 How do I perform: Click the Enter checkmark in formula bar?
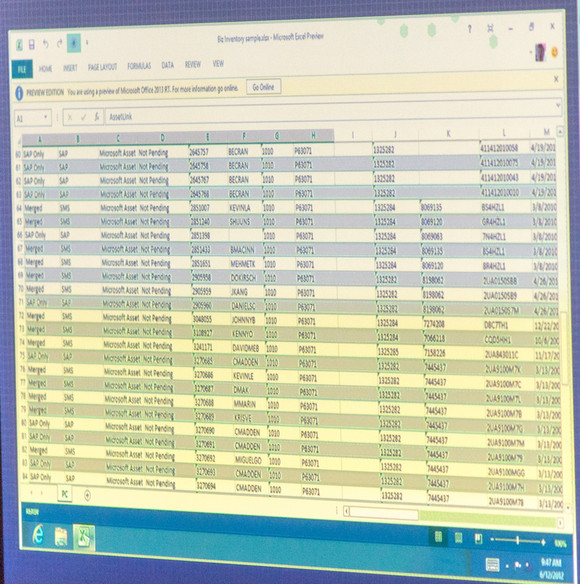tap(83, 117)
